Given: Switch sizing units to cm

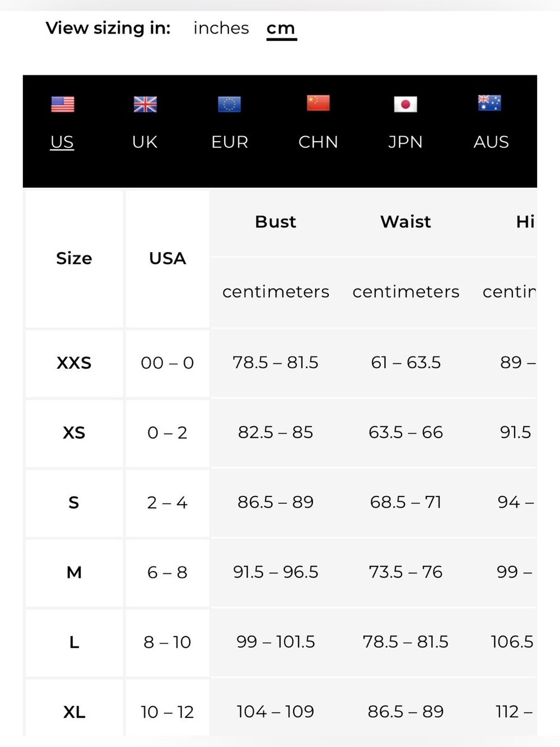Looking at the screenshot, I should pos(281,29).
